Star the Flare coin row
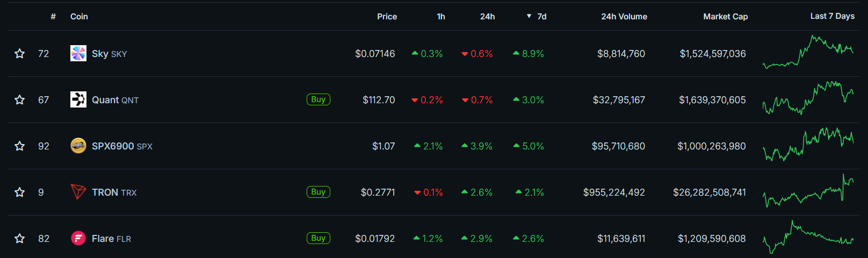868x258 pixels. [20, 238]
